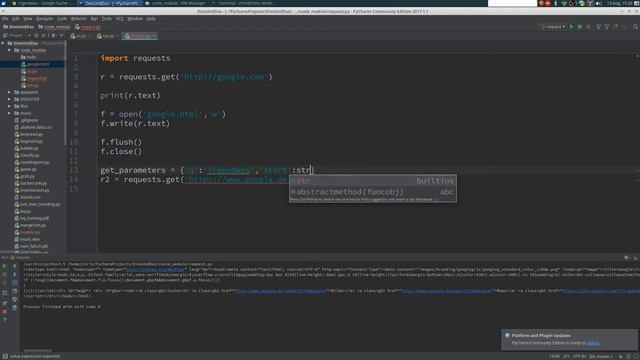Viewport: 640px width, 360px height.
Task: Close the request.py editor tab
Action: click(x=153, y=36)
